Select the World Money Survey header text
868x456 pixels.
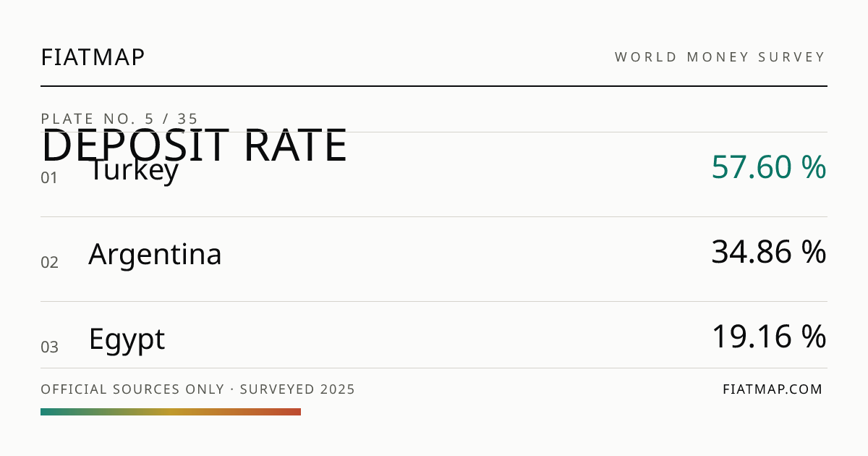[720, 57]
